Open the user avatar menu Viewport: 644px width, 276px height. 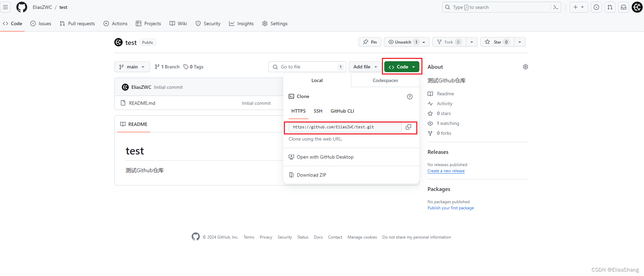[637, 7]
